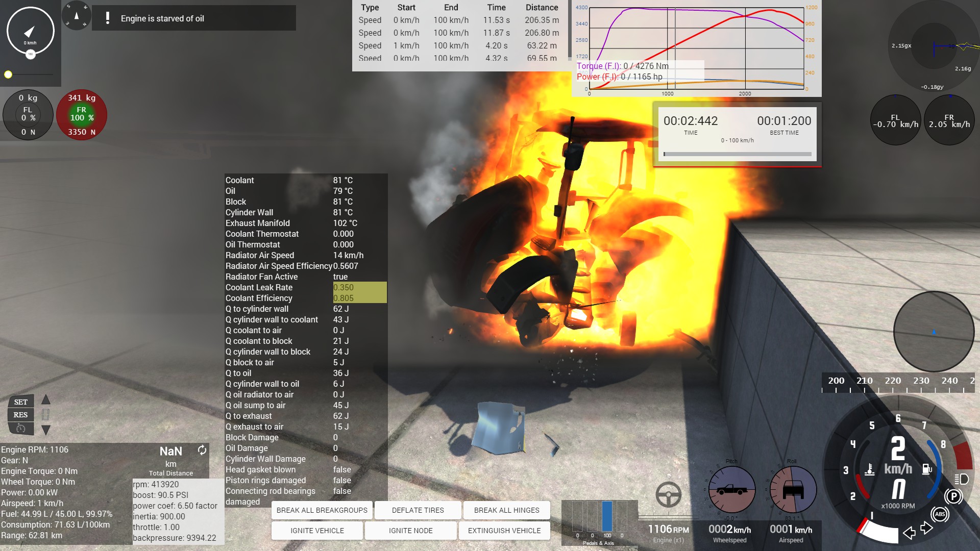Click the steering wheel indicator icon

point(668,494)
